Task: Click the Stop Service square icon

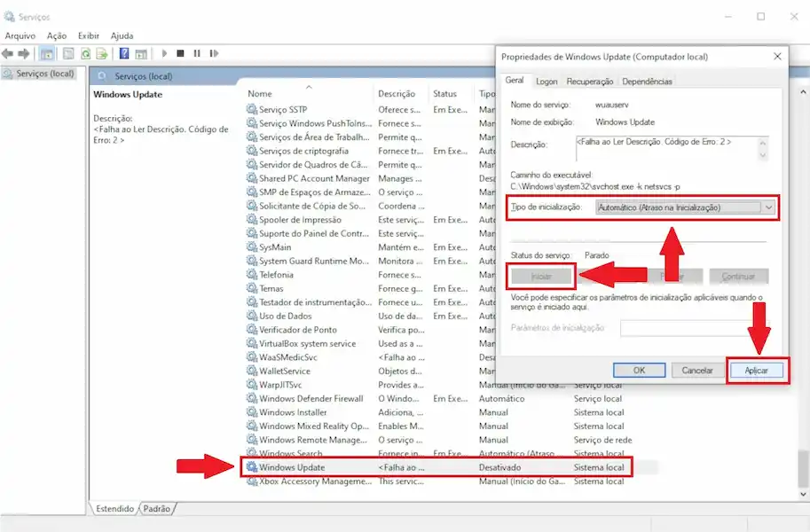Action: click(180, 53)
